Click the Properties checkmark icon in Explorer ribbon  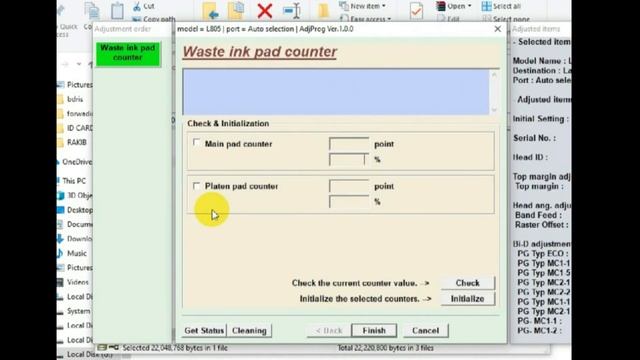point(416,10)
